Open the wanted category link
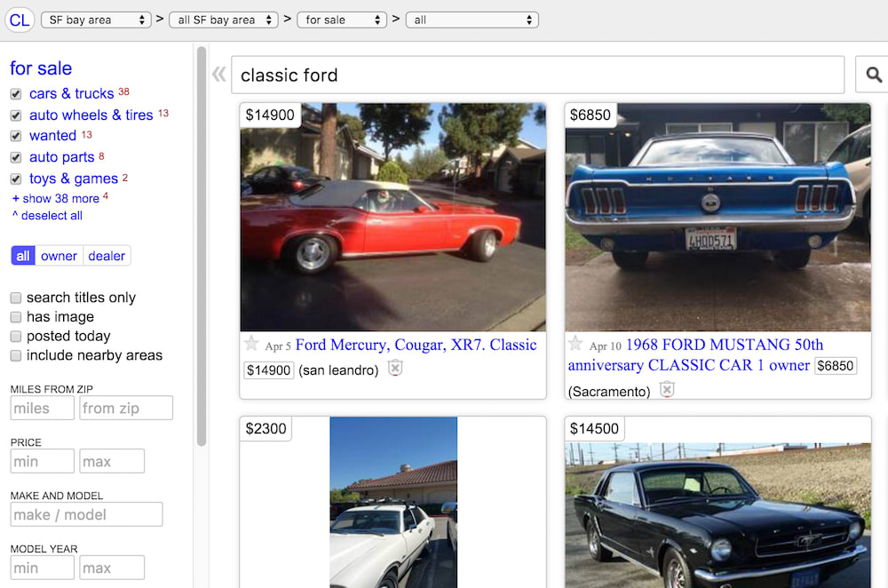888x588 pixels. coord(52,135)
